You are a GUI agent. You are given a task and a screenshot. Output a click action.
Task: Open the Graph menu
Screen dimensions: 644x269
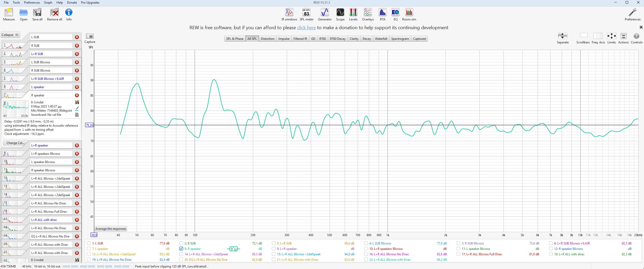[48, 3]
